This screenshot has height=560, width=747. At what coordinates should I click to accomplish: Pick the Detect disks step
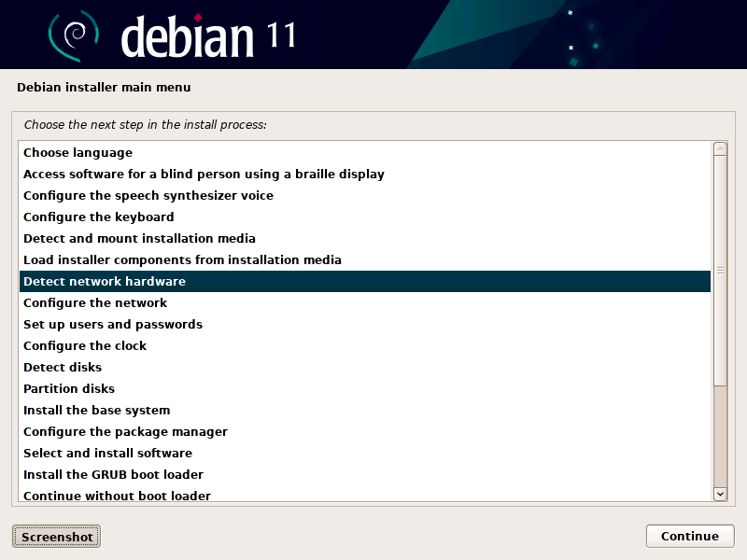pos(365,367)
